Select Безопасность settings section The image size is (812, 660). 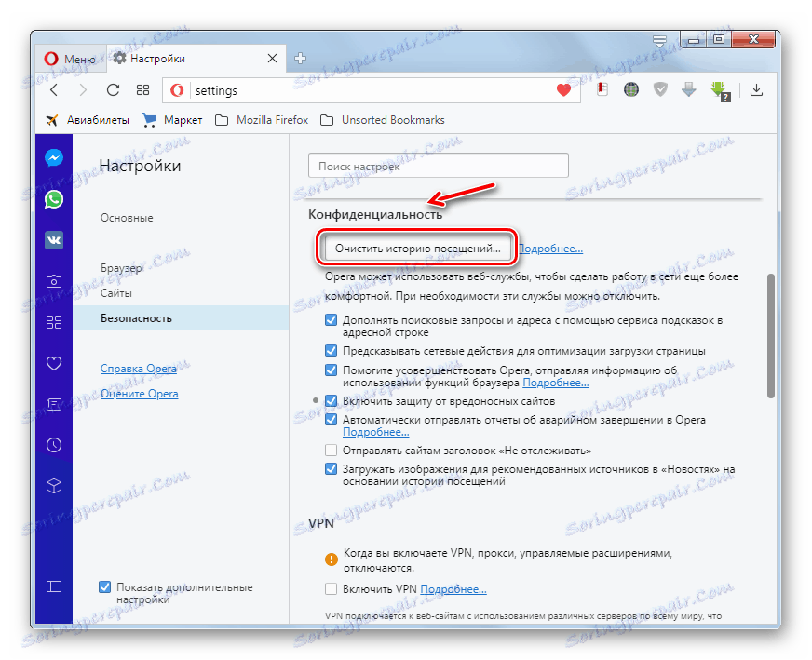click(181, 317)
